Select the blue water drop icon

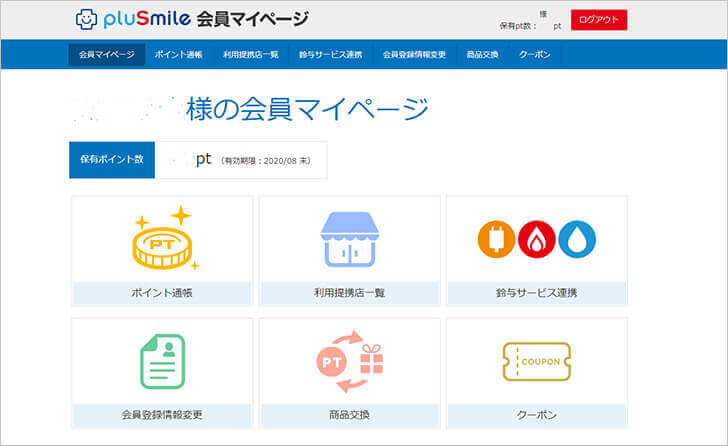pyautogui.click(x=577, y=239)
